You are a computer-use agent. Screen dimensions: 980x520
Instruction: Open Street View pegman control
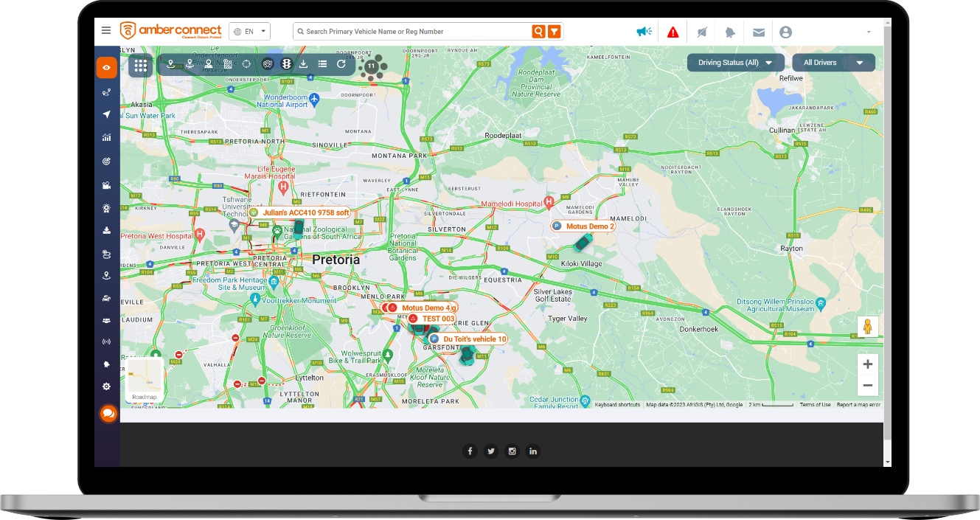[868, 327]
